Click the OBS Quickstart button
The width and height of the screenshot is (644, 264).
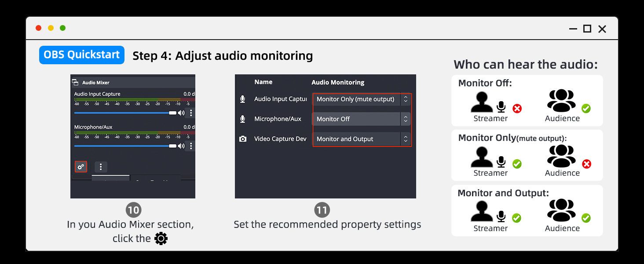tap(82, 55)
